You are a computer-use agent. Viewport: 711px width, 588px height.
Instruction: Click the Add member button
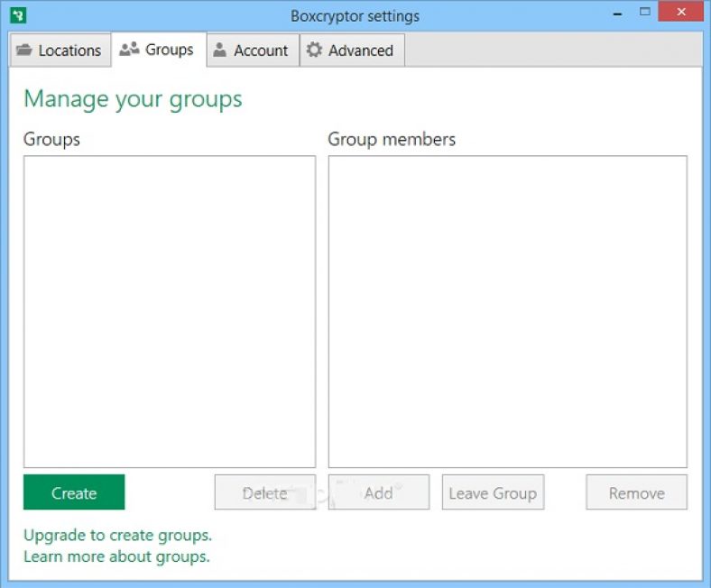tap(378, 493)
